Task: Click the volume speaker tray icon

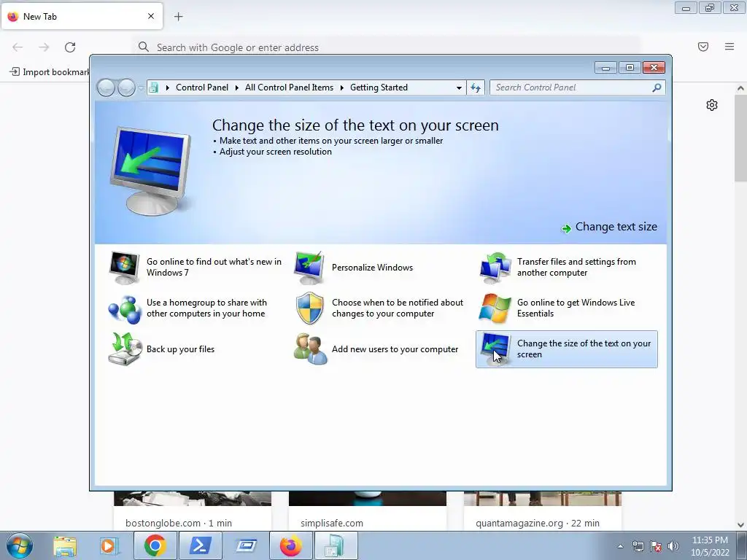Action: click(x=673, y=546)
